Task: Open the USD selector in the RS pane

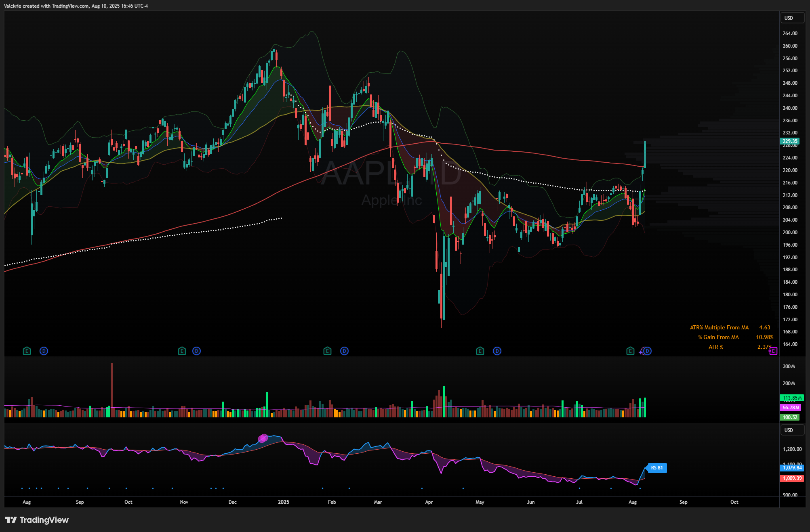Action: tap(792, 430)
